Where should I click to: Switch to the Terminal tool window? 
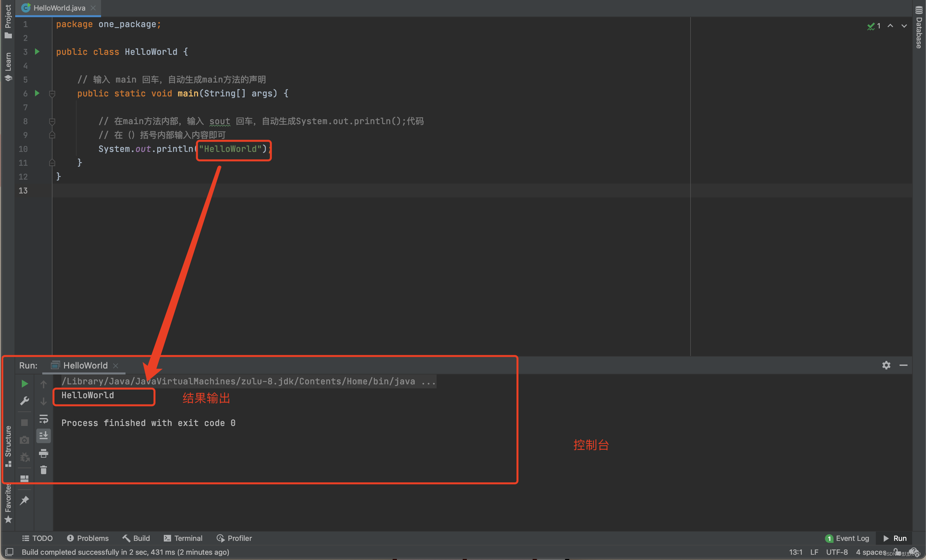(183, 538)
